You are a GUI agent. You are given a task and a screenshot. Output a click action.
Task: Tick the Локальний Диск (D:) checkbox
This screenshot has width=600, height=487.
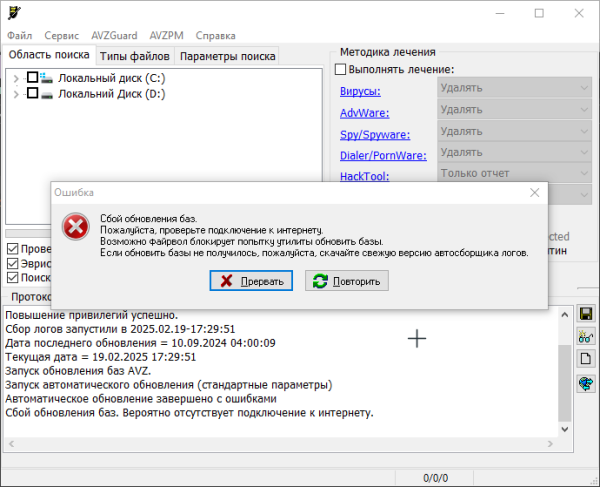(x=33, y=93)
